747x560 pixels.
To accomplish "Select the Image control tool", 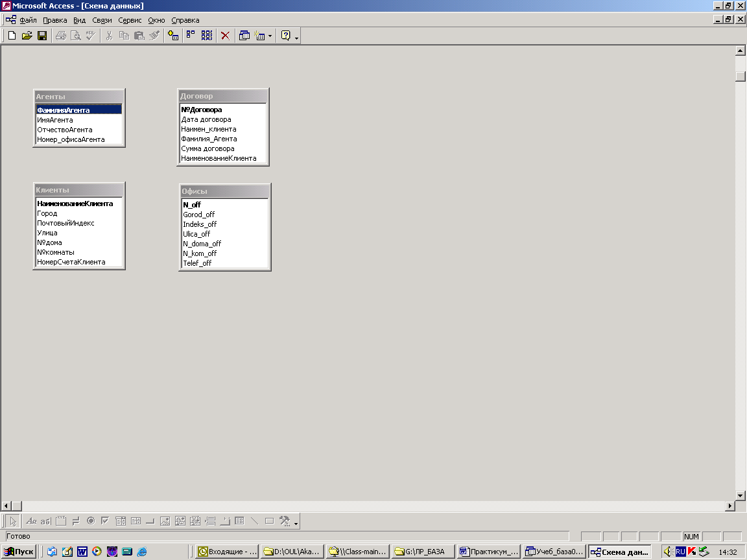I will click(165, 521).
